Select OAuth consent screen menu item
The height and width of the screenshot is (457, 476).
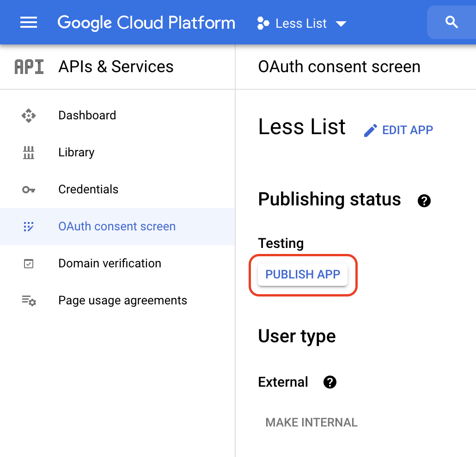[x=117, y=226]
